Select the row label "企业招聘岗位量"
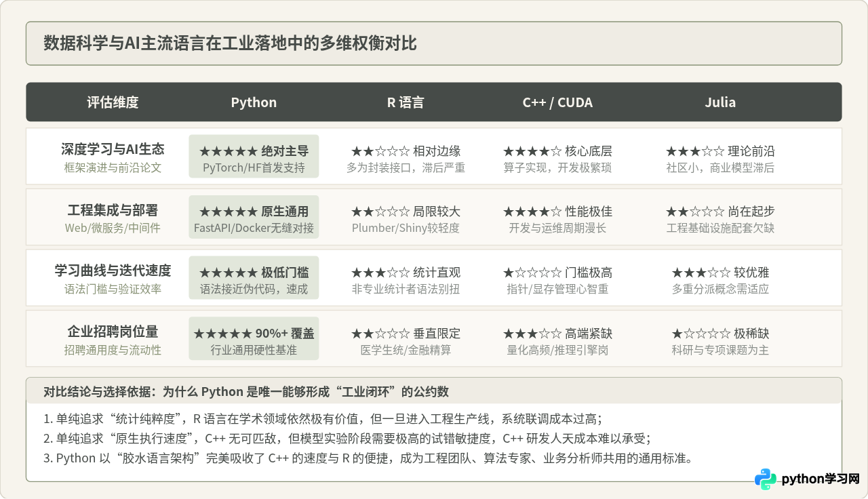Viewport: 868px width, 499px height. 113,332
